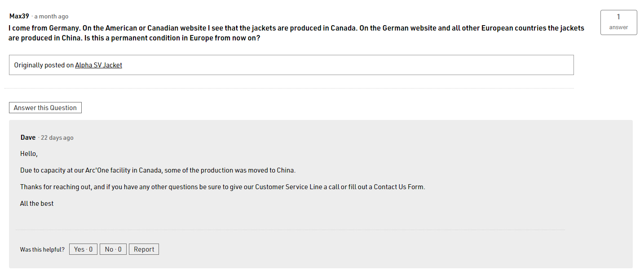
Task: Click the Dave author name
Action: coord(28,137)
